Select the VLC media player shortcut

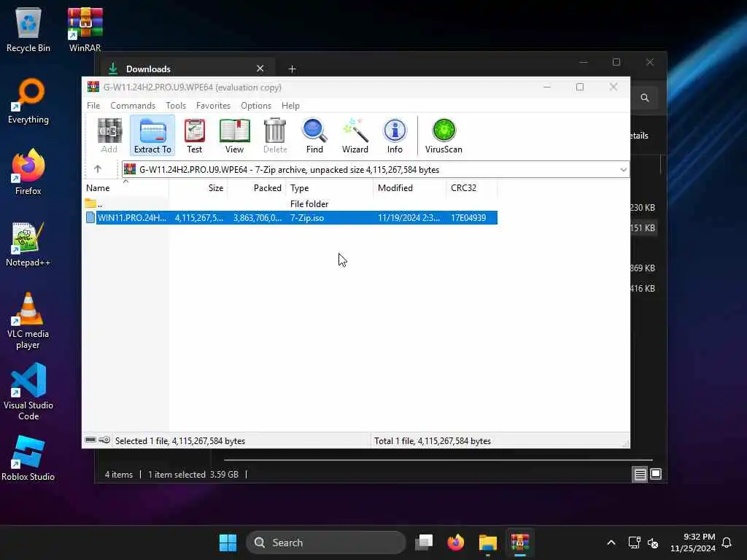click(x=28, y=321)
